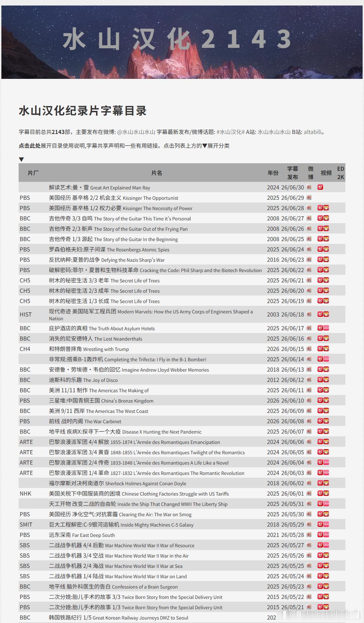Open red Weibo video icon in 26/06/21 row
Viewport: 364px width, 623px height.
(x=320, y=280)
